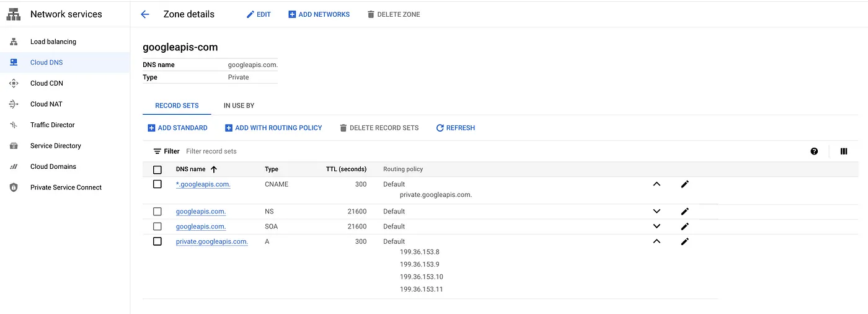Expand the googleapis.com. NS record row
The height and width of the screenshot is (314, 868).
point(657,211)
